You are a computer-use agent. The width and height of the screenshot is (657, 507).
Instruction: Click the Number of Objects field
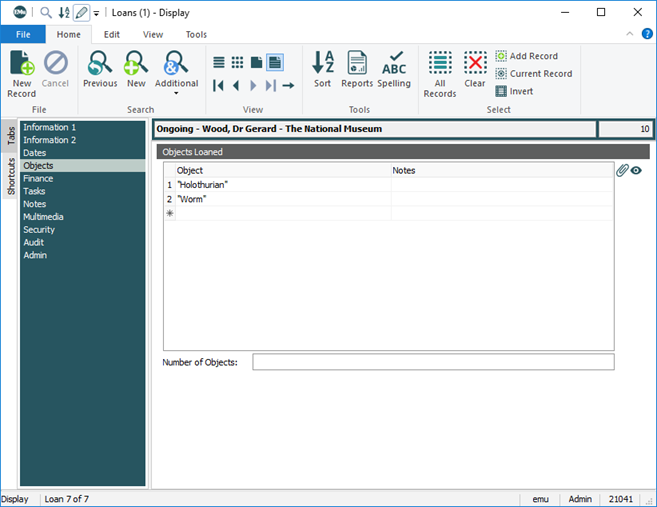coord(432,362)
